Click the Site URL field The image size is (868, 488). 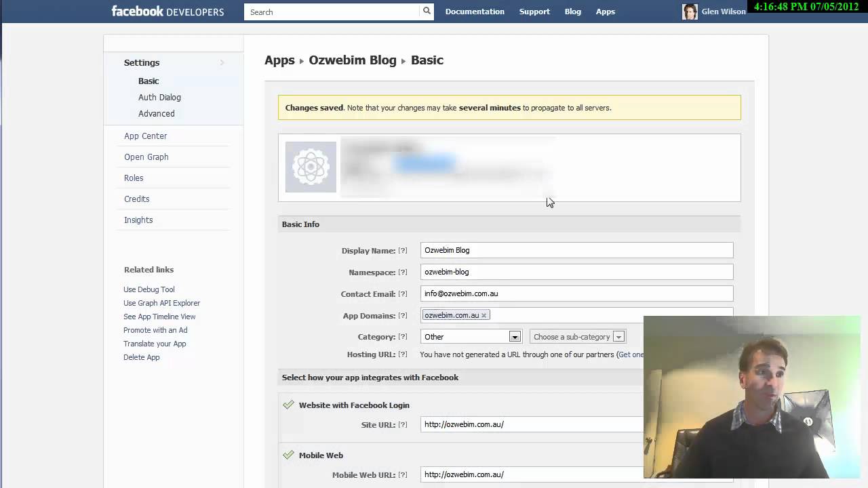(x=532, y=424)
